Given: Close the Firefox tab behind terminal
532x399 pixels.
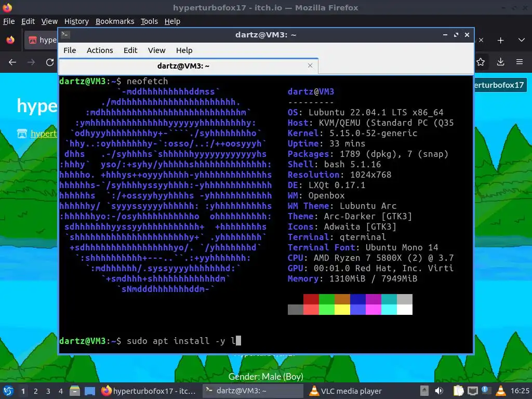Looking at the screenshot, I should pos(481,40).
